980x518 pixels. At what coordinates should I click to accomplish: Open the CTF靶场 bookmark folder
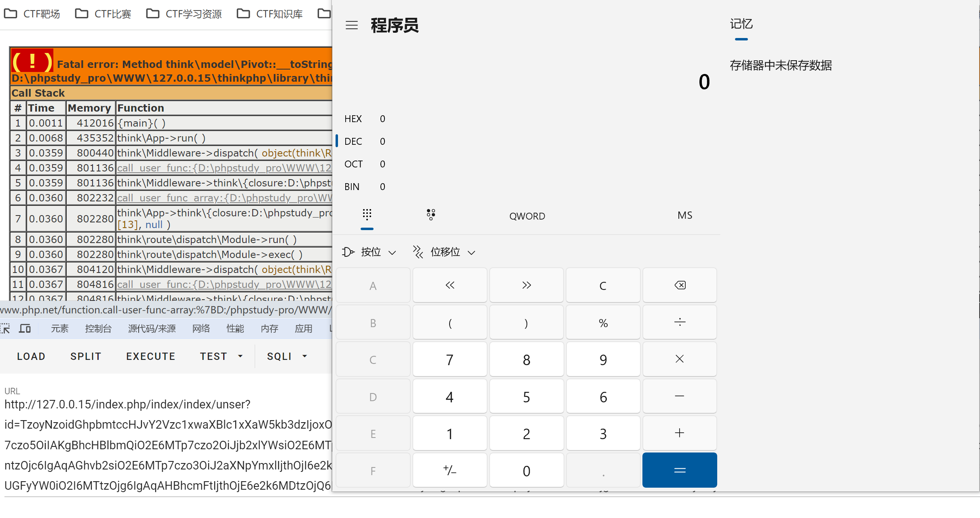point(32,14)
